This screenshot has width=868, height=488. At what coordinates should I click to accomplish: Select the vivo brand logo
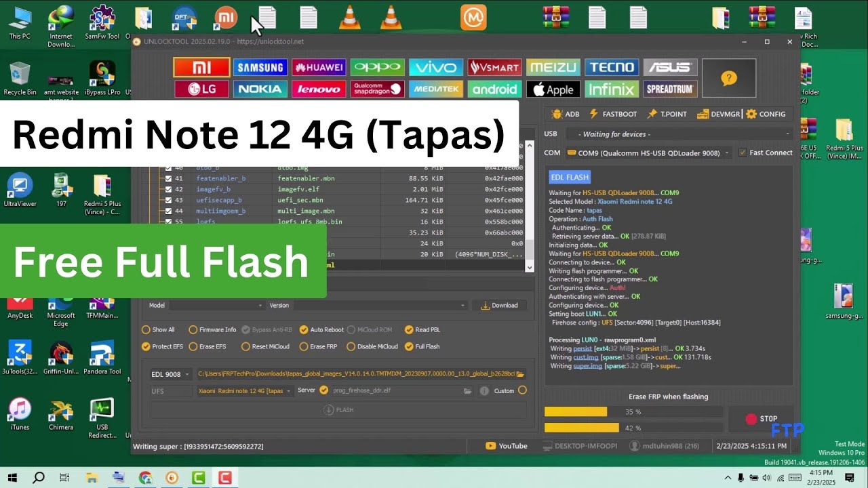tap(436, 67)
